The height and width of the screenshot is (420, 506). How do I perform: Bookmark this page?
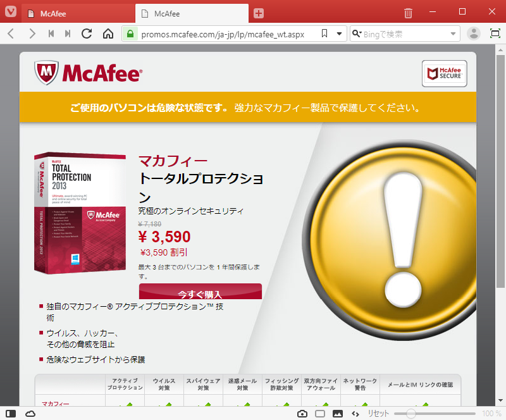[324, 34]
